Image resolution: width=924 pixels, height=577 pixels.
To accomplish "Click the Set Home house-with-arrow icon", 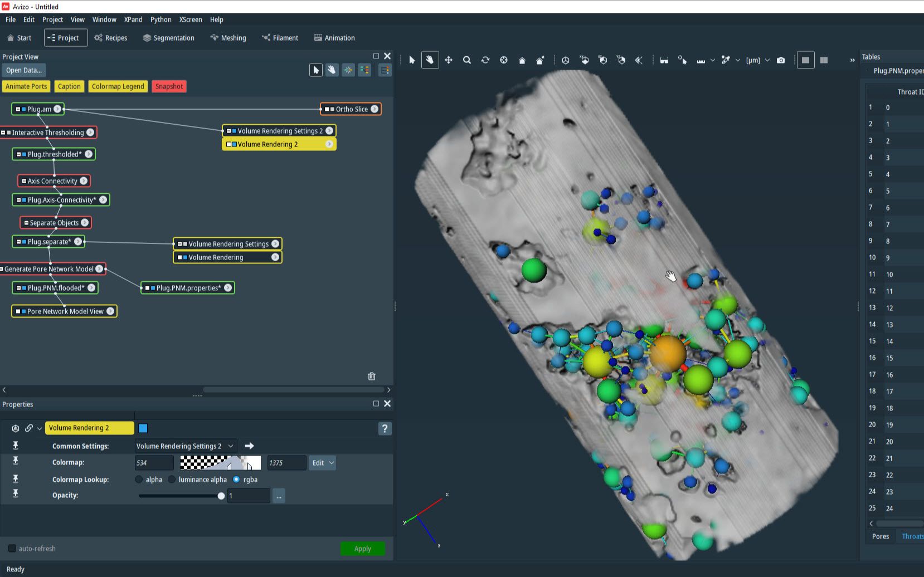I will coord(540,60).
